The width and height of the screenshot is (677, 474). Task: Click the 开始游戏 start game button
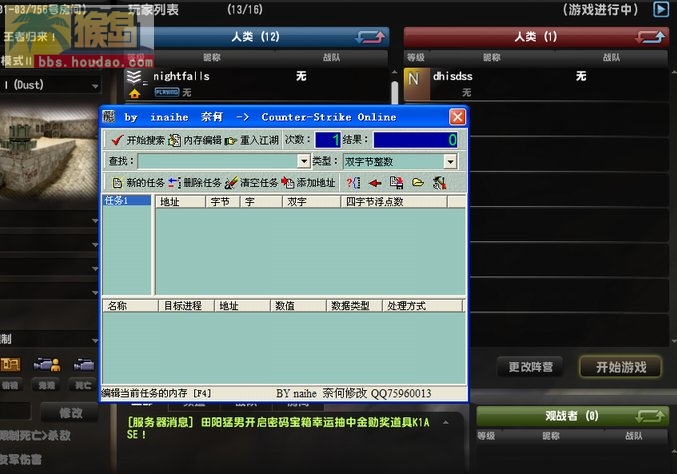[x=621, y=367]
